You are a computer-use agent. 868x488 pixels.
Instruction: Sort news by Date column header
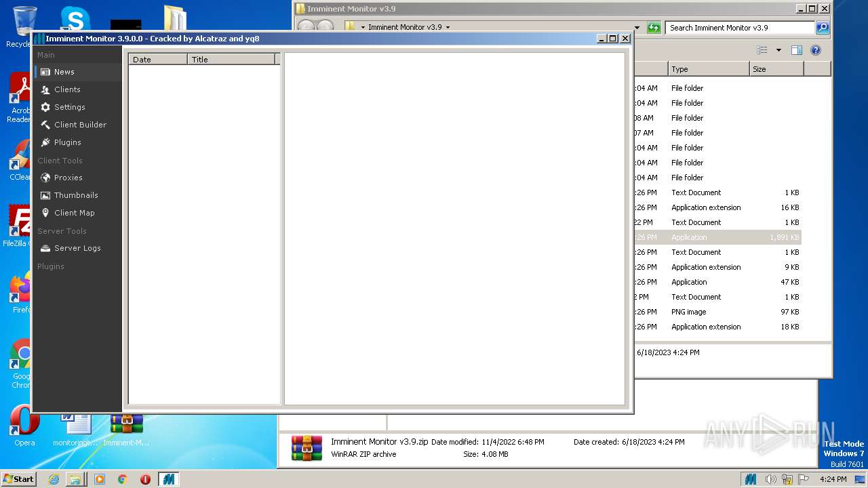[x=158, y=60]
